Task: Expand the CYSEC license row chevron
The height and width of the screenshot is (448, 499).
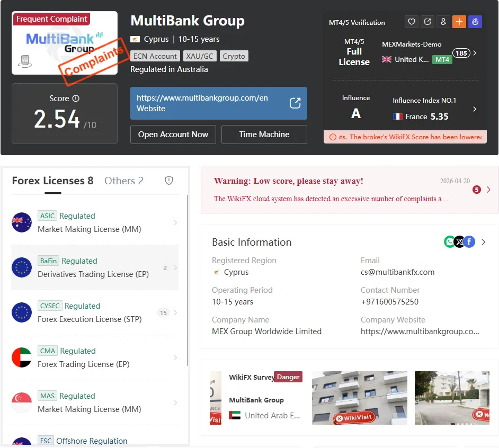Action: click(x=175, y=313)
